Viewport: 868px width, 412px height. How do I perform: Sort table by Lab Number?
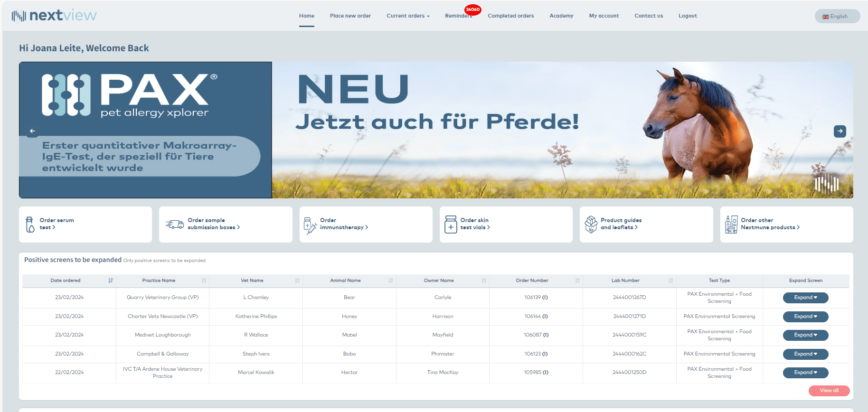(671, 281)
